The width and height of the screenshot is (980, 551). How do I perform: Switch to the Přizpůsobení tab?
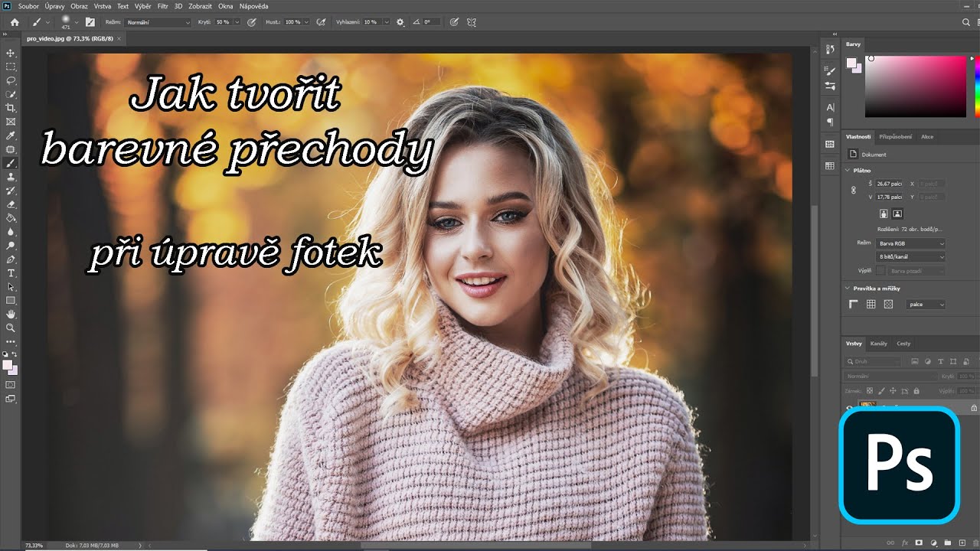point(895,136)
